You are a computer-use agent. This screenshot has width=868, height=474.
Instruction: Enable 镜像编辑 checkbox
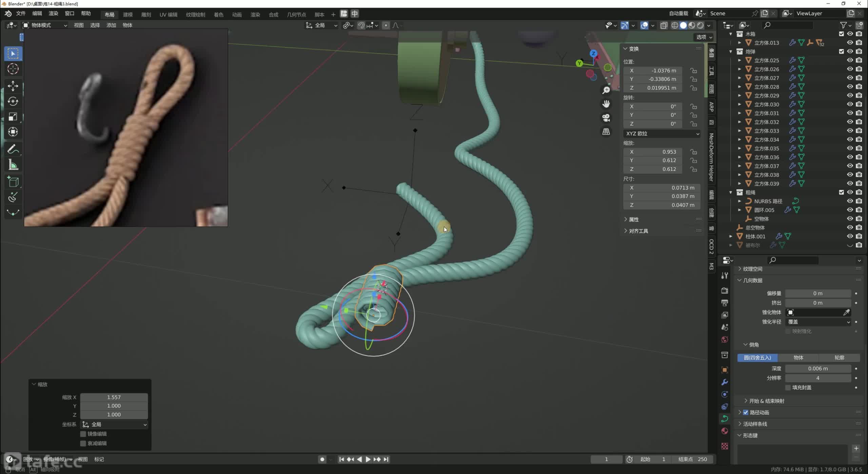[x=83, y=434]
